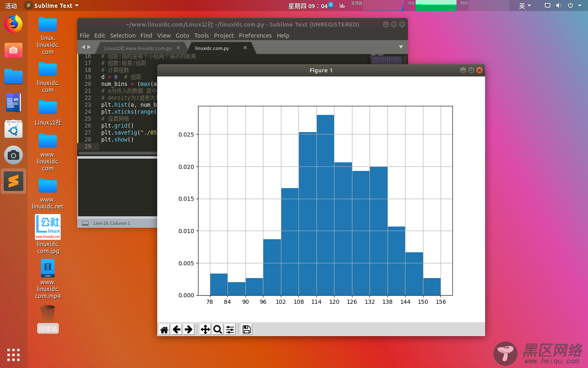Go to next tab with right arrow
The image size is (588, 368).
pyautogui.click(x=89, y=47)
